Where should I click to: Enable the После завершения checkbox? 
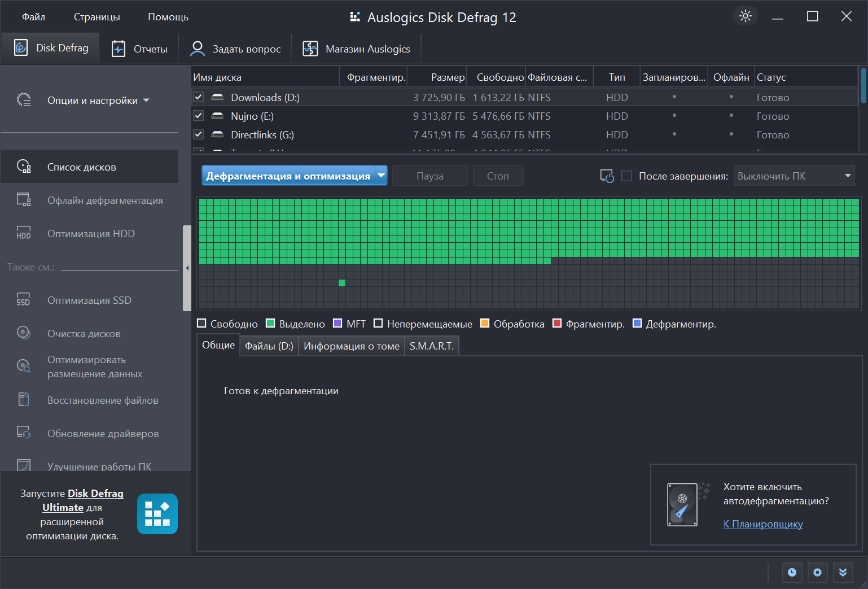pyautogui.click(x=626, y=176)
